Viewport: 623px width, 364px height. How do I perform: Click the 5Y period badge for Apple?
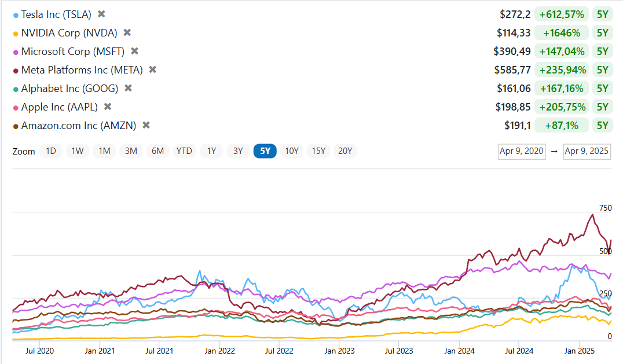(x=603, y=107)
